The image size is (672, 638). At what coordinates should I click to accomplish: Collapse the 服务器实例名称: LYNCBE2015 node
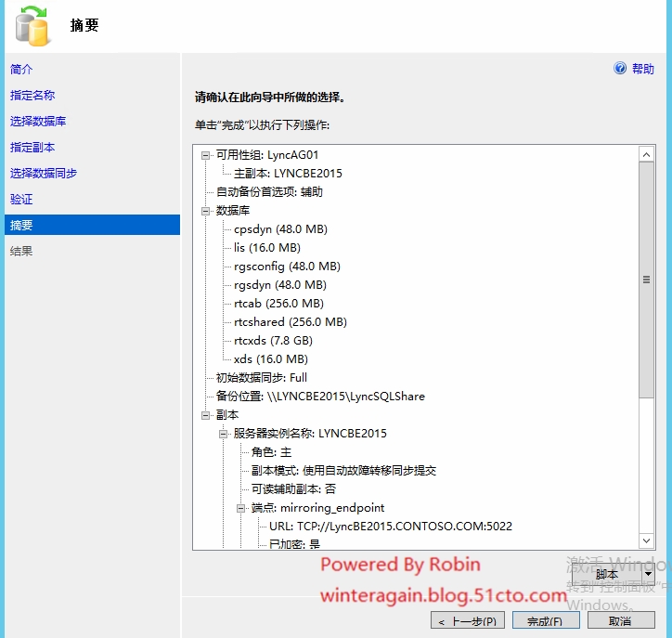tap(224, 434)
